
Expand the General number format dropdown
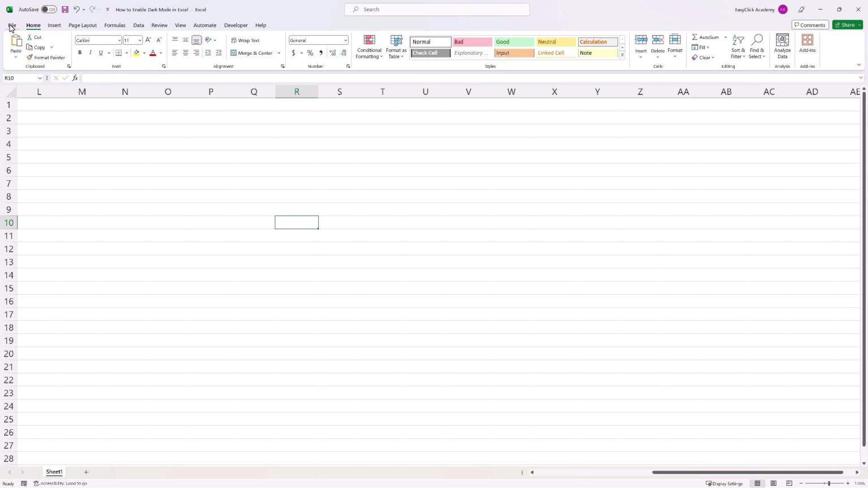(x=345, y=40)
